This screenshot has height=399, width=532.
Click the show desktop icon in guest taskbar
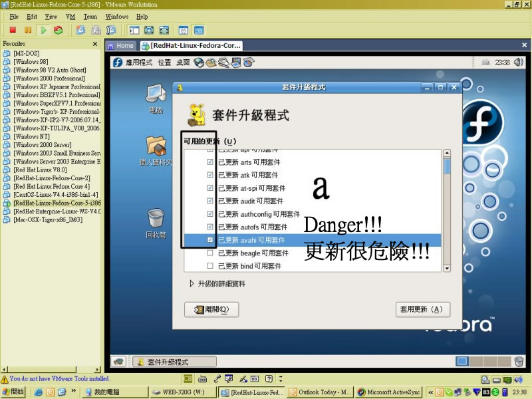[118, 362]
